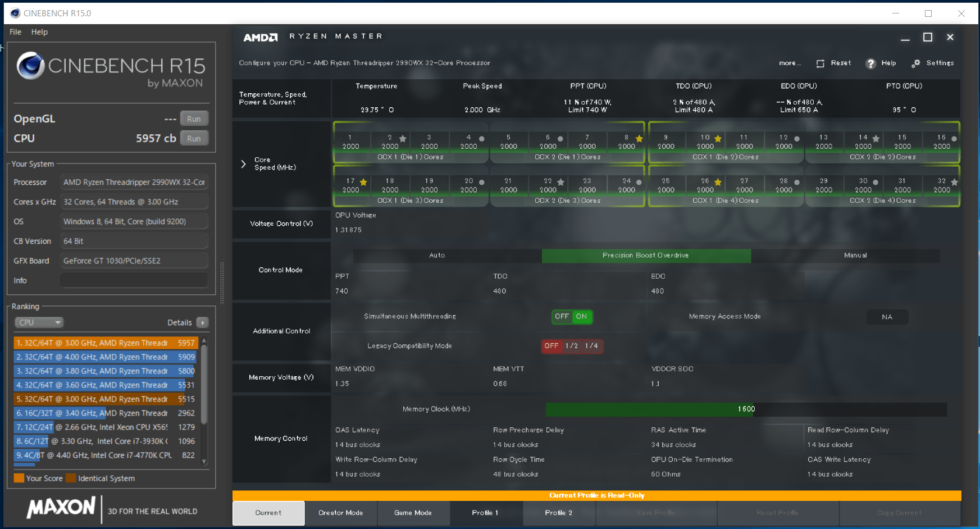980x529 pixels.
Task: Switch to the Profile 2 tab
Action: pyautogui.click(x=559, y=513)
